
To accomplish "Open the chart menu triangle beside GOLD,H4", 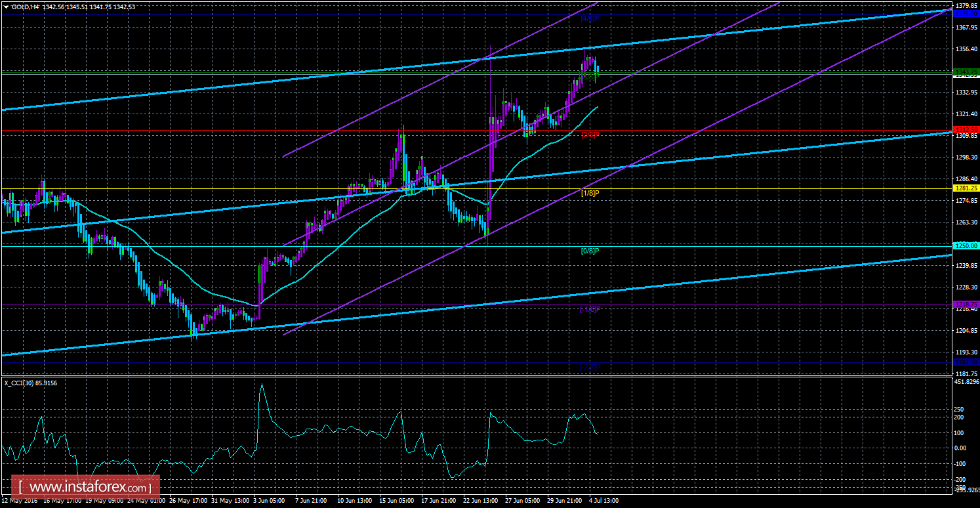I will click(6, 6).
